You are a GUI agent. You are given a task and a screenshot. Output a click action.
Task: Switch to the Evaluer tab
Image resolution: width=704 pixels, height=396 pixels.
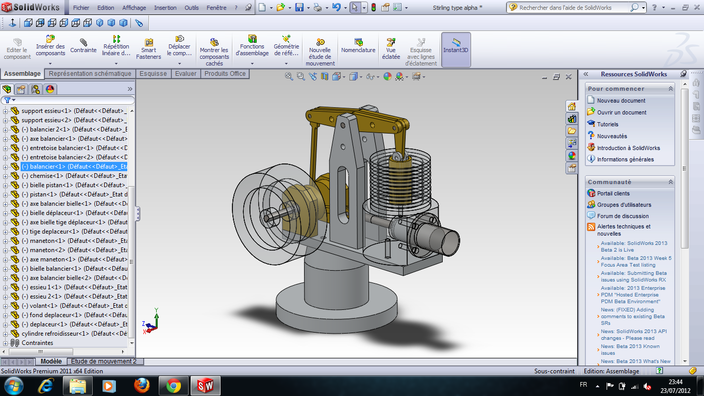tap(185, 74)
